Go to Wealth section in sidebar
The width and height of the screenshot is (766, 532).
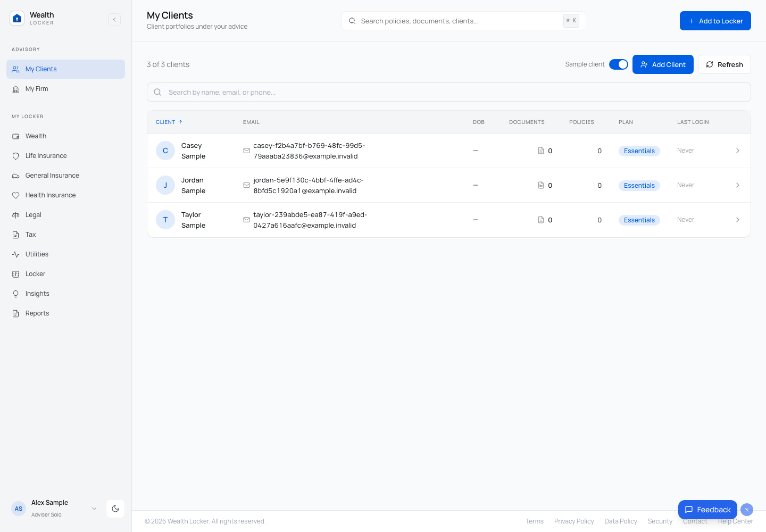66,136
